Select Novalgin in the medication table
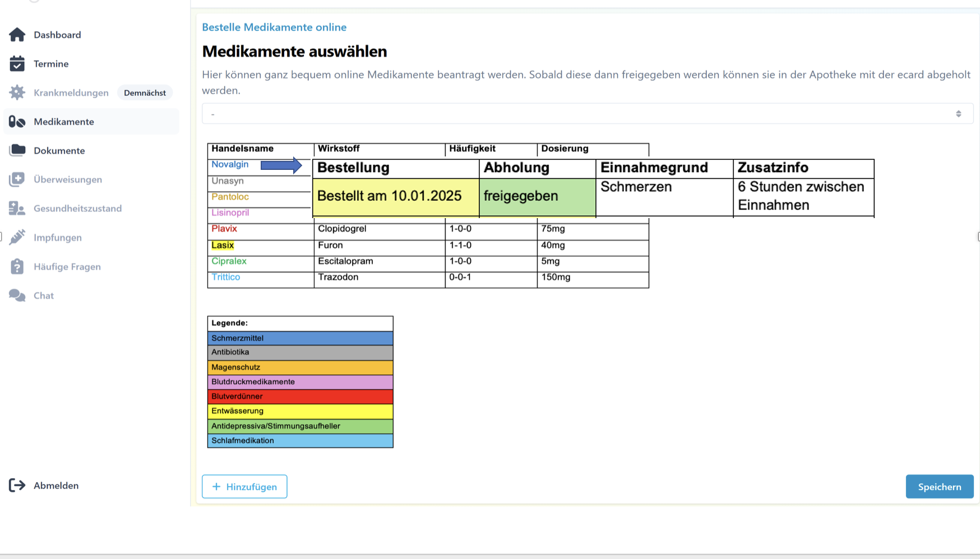This screenshot has width=980, height=559. (x=230, y=164)
